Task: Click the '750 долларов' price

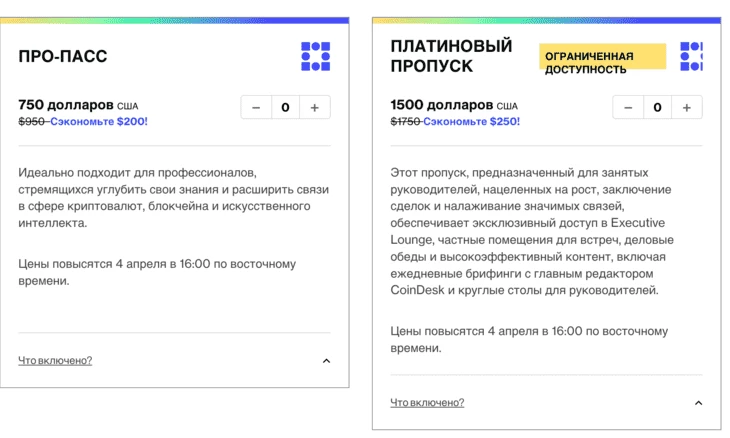Action: (66, 105)
